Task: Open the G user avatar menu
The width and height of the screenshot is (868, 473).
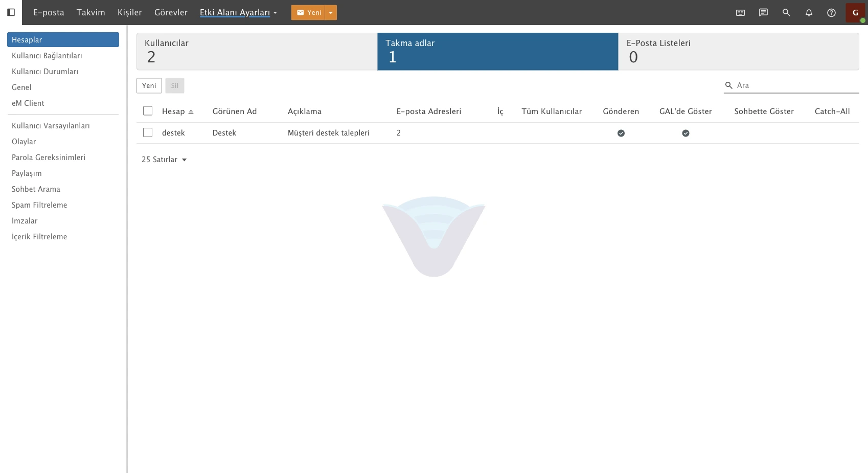Action: [x=855, y=13]
